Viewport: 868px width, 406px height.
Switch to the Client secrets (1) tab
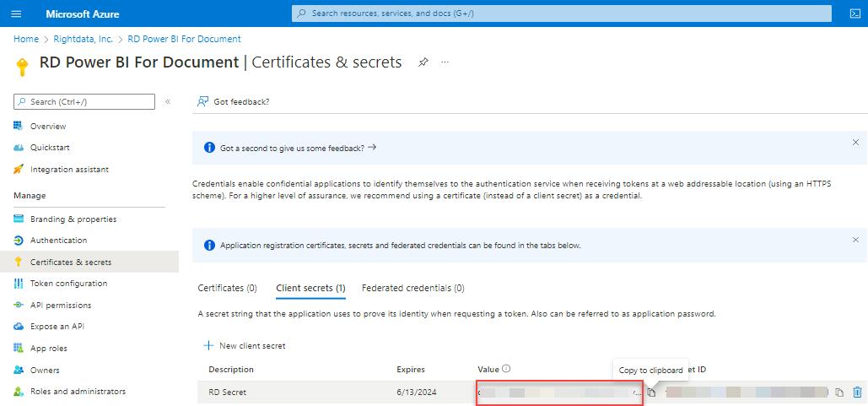[x=310, y=288]
